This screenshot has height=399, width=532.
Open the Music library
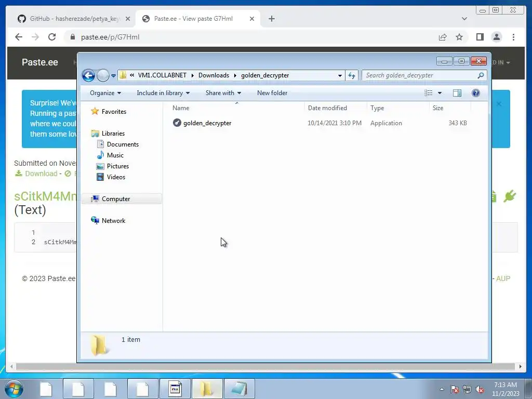coord(115,155)
